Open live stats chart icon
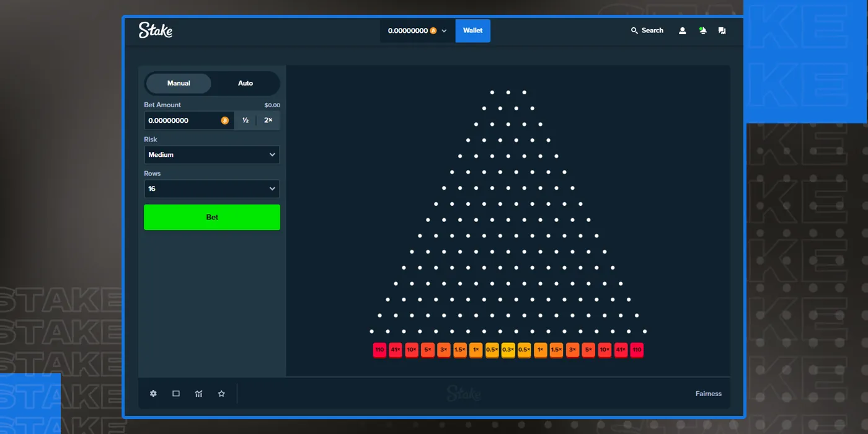Screen dimensions: 868x434 [199, 394]
